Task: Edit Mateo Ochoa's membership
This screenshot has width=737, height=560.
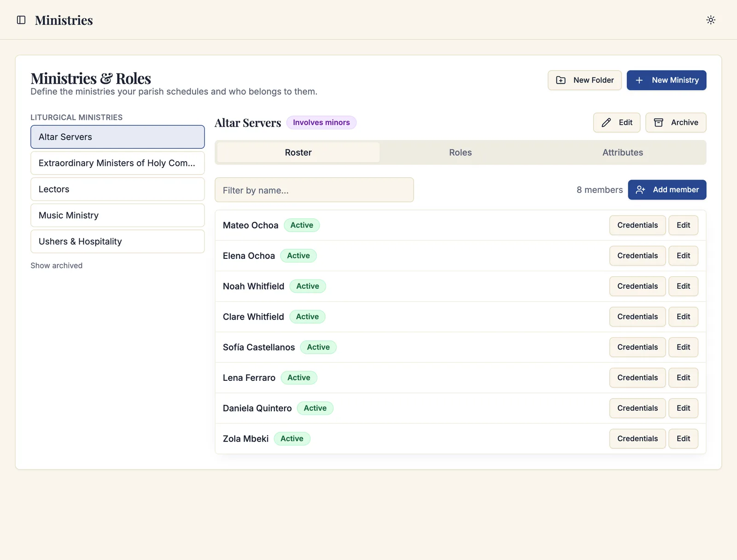Action: click(x=683, y=225)
